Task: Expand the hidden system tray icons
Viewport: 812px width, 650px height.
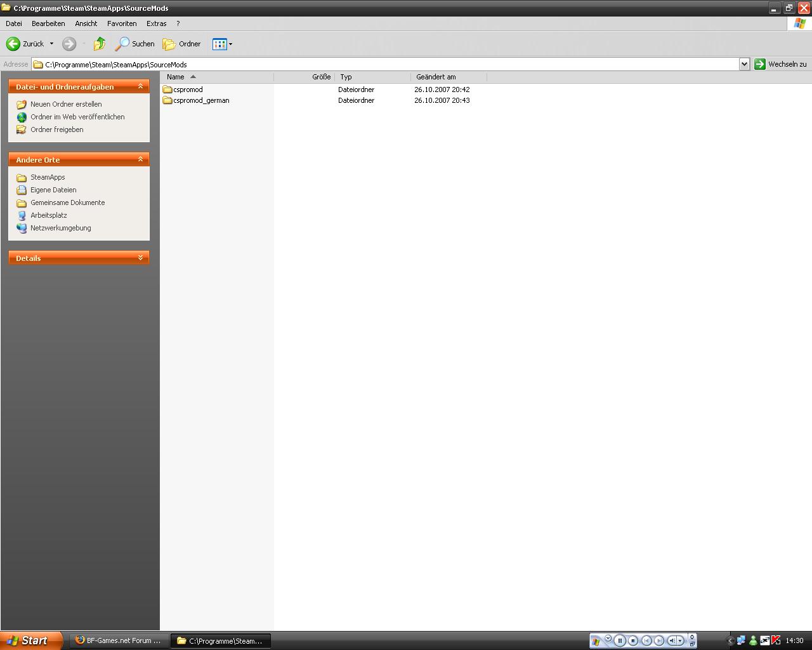Action: click(x=730, y=640)
